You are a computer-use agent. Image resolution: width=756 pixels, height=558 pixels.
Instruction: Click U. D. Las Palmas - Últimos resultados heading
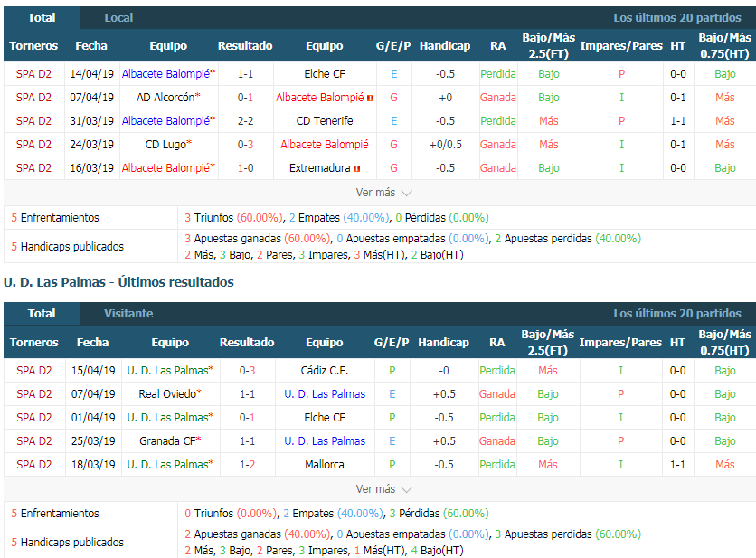[118, 282]
